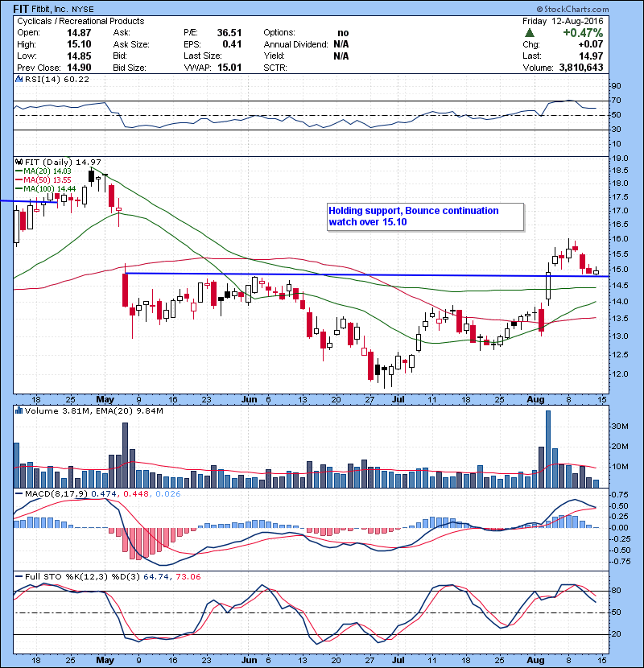Click the Volume 3.81M, EMA(20) 9.84M label
The image size is (644, 668).
pos(93,410)
